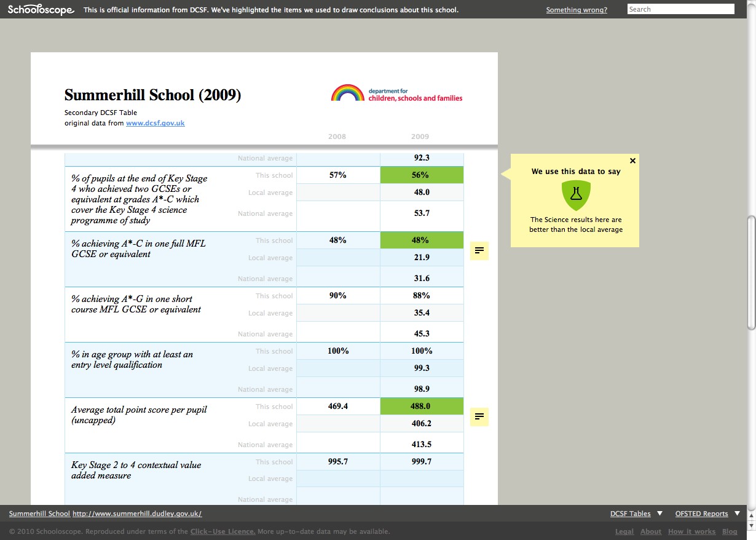Click the 'Summerhill School (2009)' heading
This screenshot has width=756, height=540.
(x=153, y=95)
